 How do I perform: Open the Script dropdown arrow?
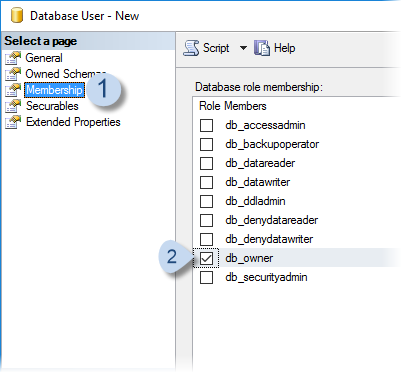pos(243,48)
